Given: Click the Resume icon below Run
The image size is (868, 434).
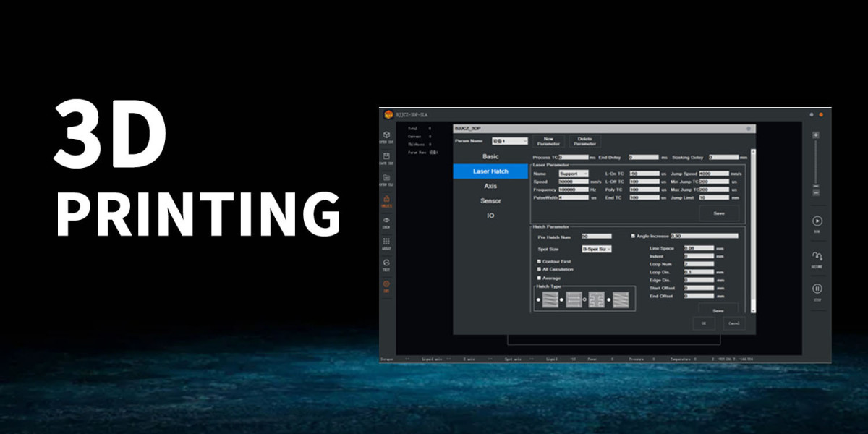Looking at the screenshot, I should pyautogui.click(x=816, y=253).
